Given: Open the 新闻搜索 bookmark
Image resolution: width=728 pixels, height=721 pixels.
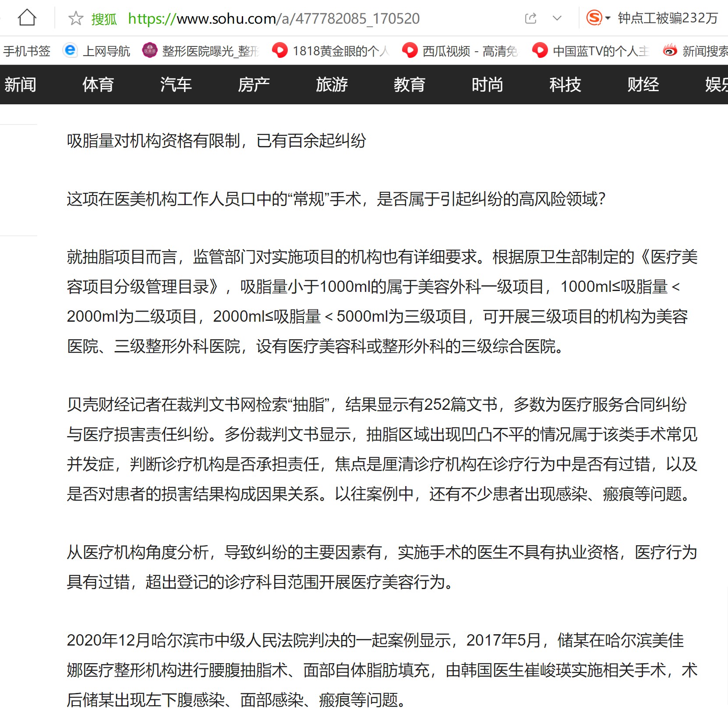Looking at the screenshot, I should (x=705, y=51).
